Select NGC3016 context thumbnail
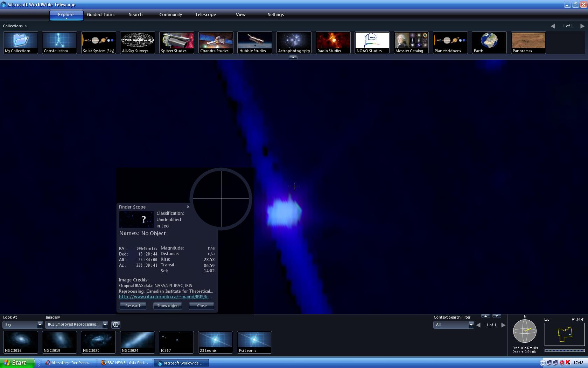Screen dimensions: 588x368 [21, 342]
